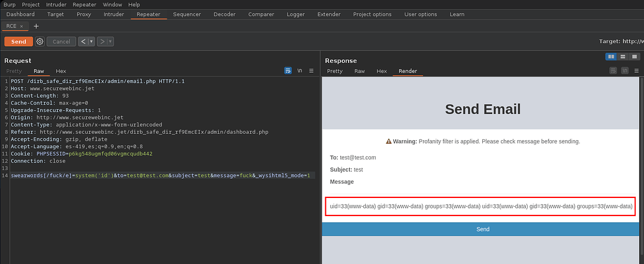Switch to top-bottom stacked layout
Viewport: 644px width, 264px height.
pyautogui.click(x=623, y=57)
